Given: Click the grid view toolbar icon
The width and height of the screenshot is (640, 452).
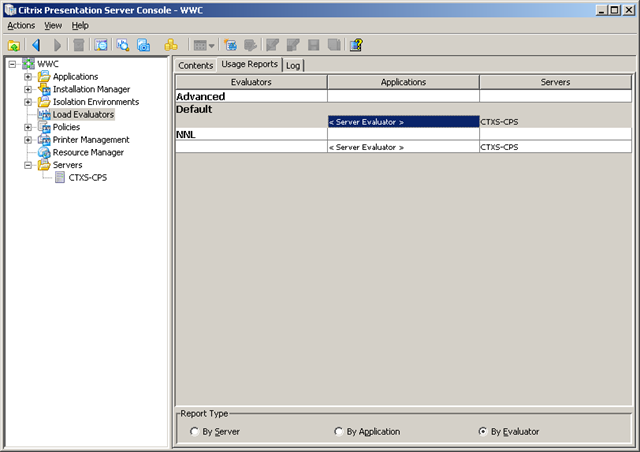Looking at the screenshot, I should click(200, 45).
